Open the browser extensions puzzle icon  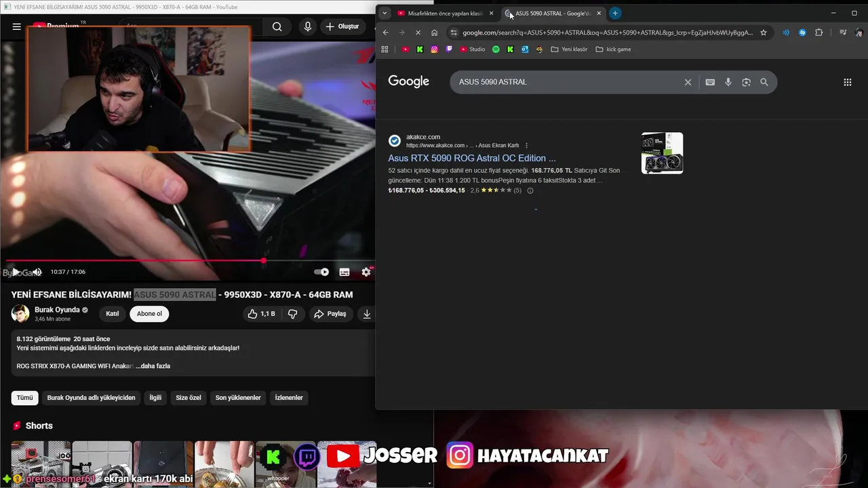818,33
